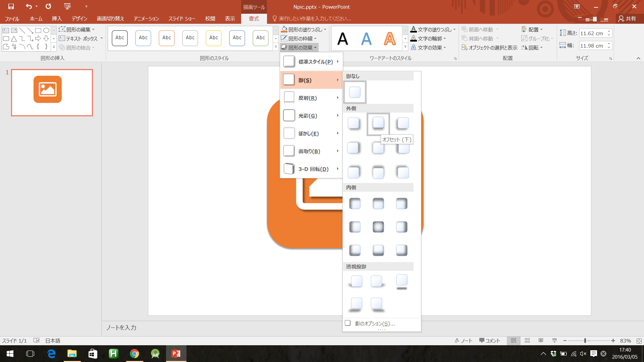
Task: Open 影のオプション(S)... shadow options
Action: [x=382, y=323]
